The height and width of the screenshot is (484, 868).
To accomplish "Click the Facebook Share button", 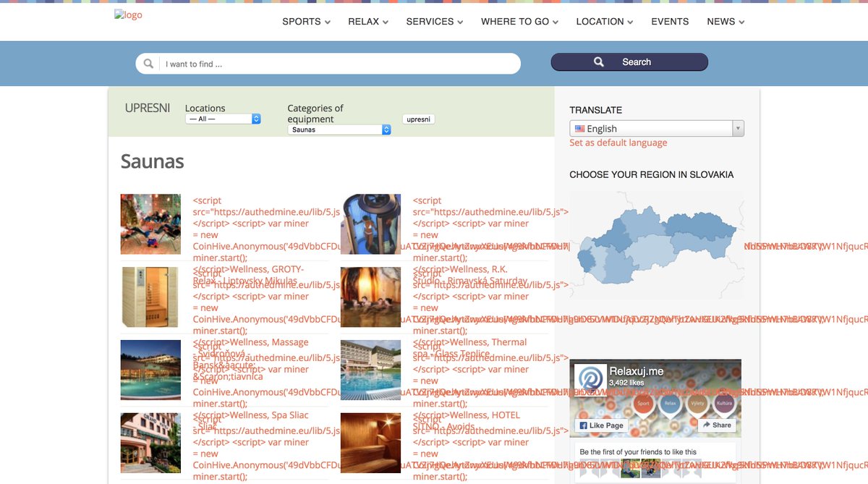I will point(717,425).
